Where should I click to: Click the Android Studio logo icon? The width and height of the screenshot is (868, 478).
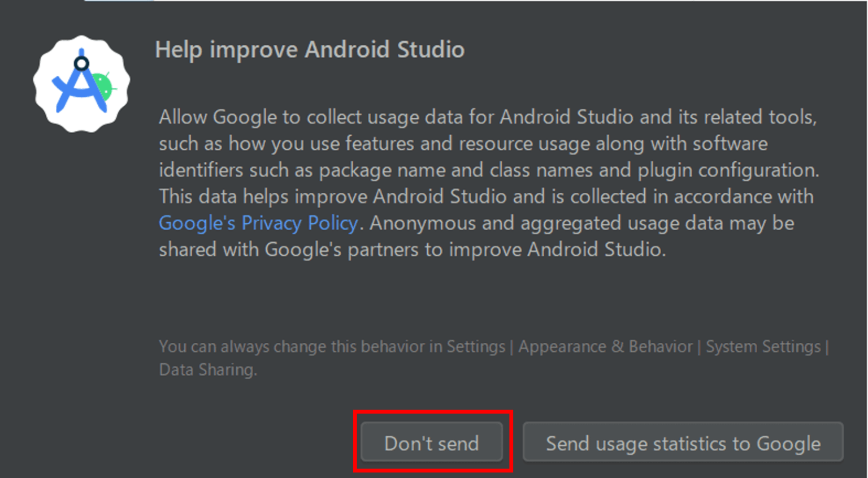[x=81, y=84]
